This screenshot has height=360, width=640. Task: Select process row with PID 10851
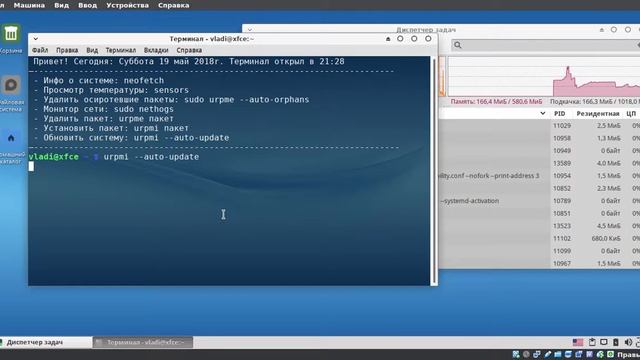pos(539,213)
